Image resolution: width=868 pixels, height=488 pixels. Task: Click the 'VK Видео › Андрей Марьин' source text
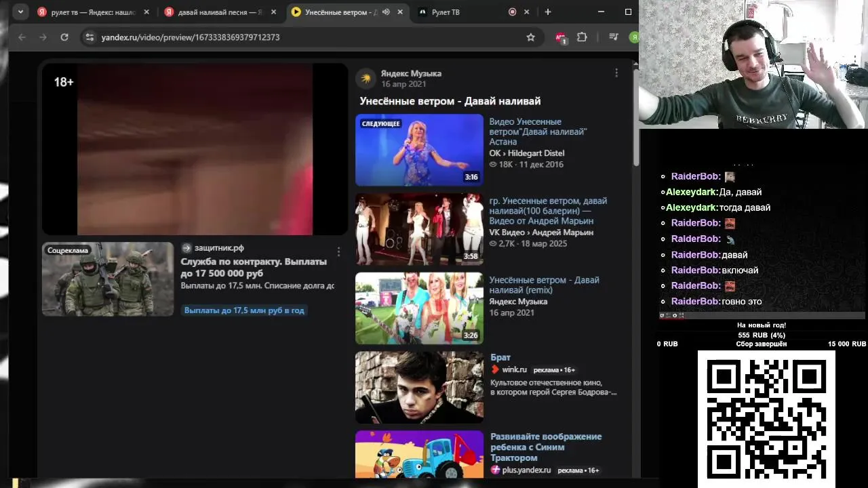[x=541, y=232]
